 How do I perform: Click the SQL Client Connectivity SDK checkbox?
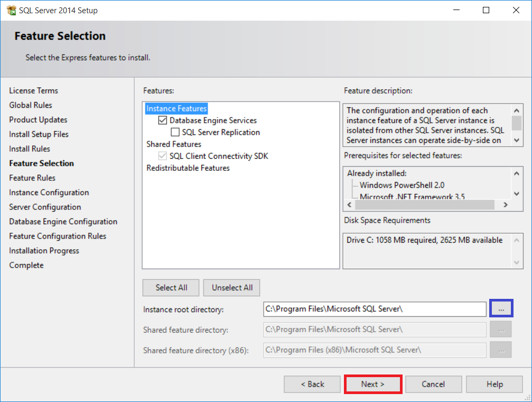(x=163, y=156)
